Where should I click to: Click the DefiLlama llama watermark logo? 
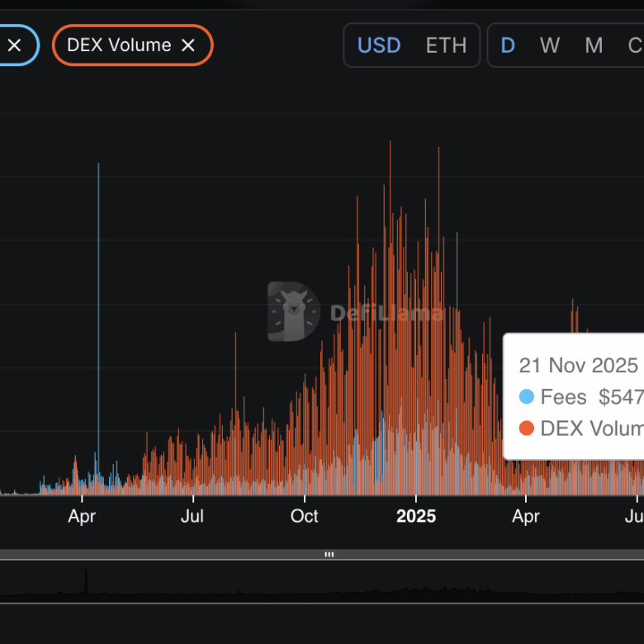[x=293, y=311]
